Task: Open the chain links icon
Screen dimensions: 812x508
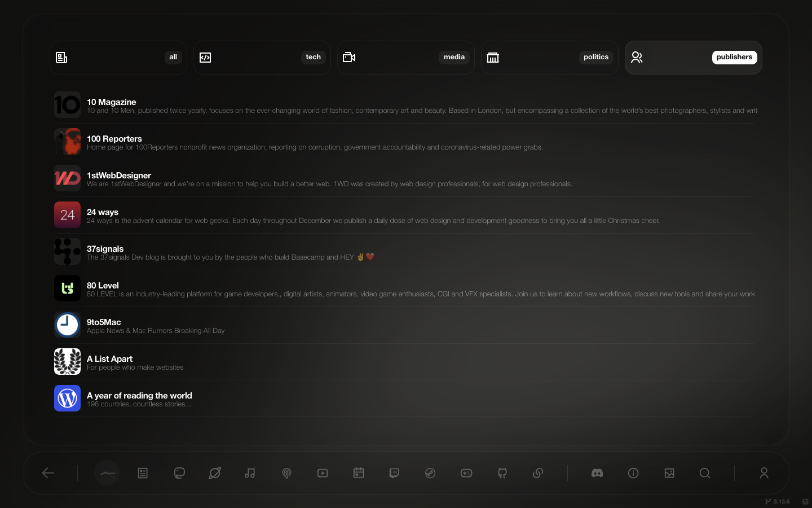Action: click(538, 473)
